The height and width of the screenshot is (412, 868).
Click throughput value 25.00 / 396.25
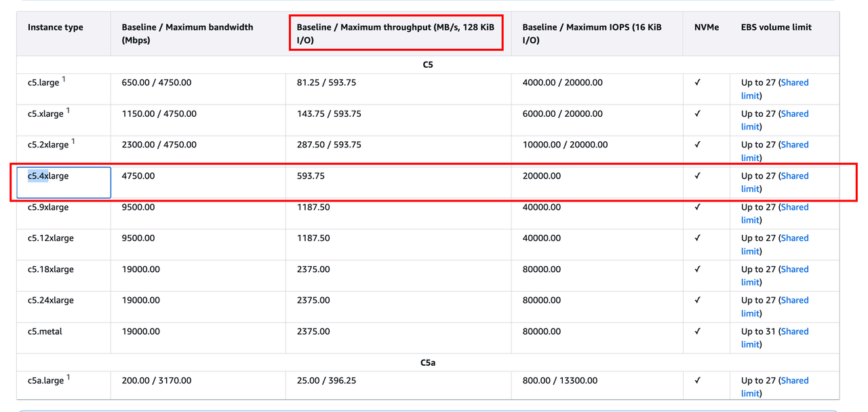tap(326, 381)
